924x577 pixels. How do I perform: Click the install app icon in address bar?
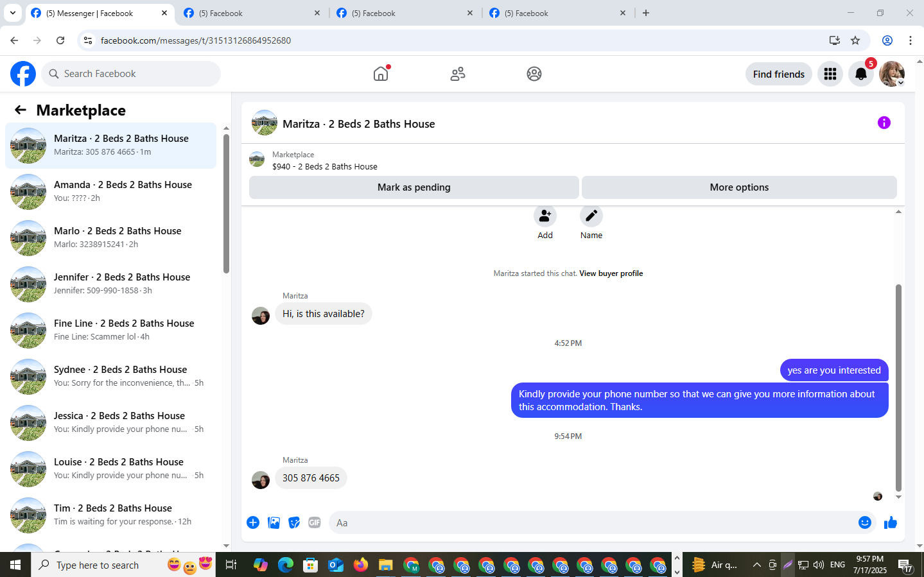(x=835, y=40)
